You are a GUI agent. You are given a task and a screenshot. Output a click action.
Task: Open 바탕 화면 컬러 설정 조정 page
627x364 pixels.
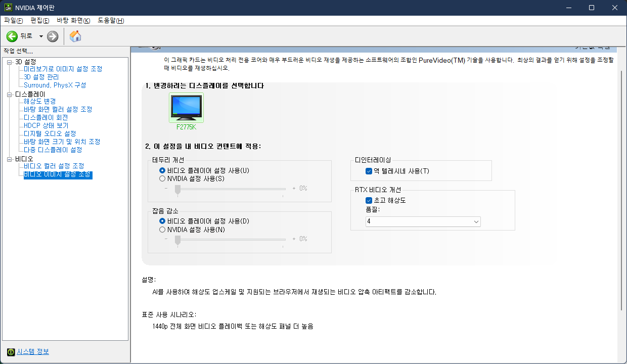point(58,109)
